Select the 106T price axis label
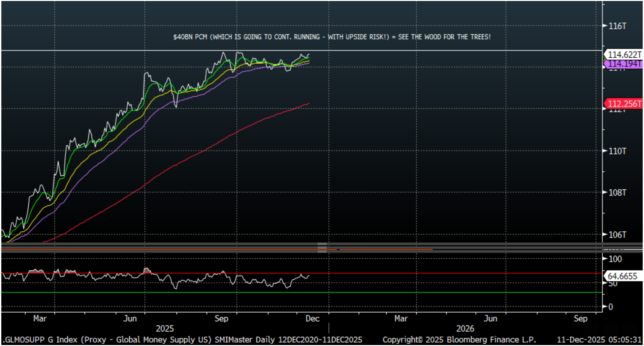 click(x=617, y=235)
